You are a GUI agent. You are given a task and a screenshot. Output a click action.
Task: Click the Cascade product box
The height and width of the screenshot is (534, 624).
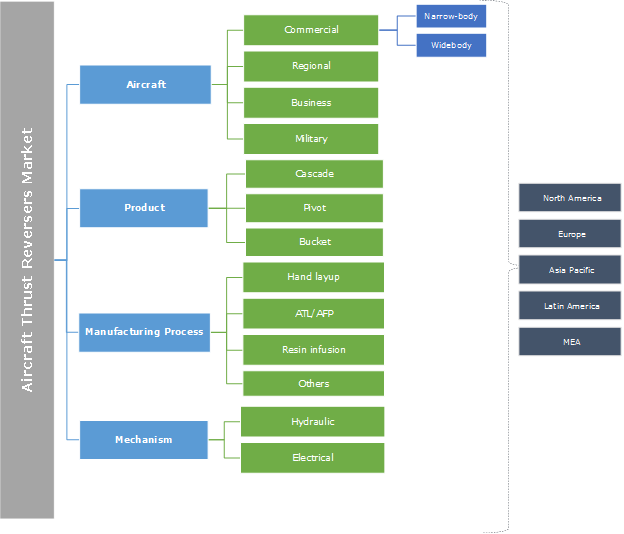click(314, 174)
